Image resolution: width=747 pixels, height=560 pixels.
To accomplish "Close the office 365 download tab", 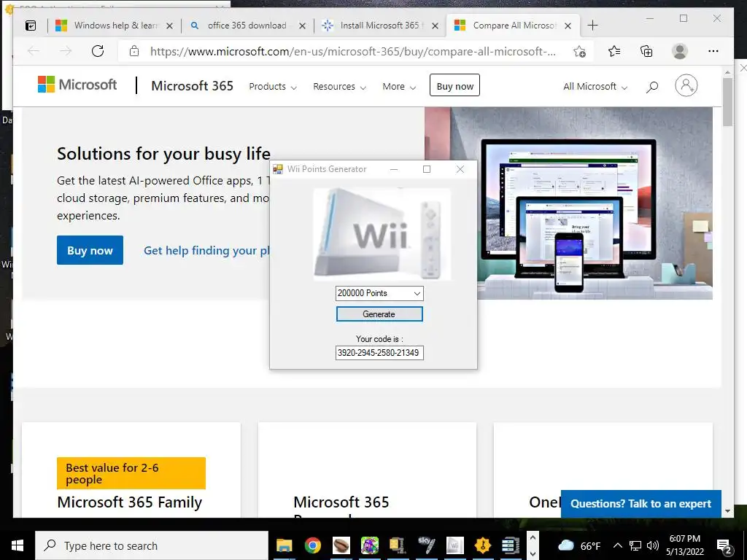I will [x=302, y=26].
